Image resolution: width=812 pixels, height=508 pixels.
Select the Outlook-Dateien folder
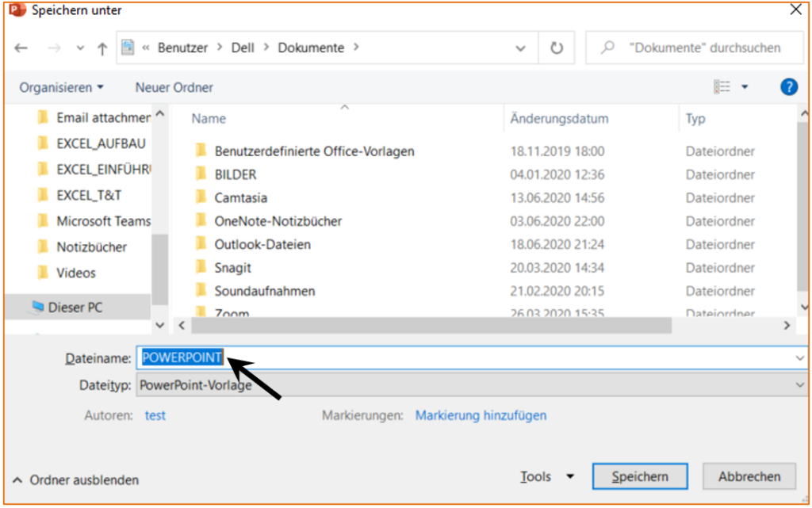tap(262, 244)
